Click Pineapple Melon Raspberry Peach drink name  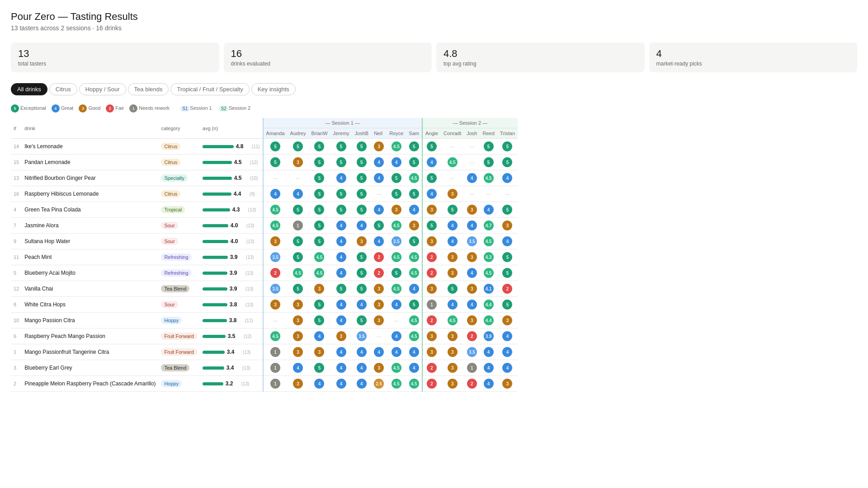point(90,384)
